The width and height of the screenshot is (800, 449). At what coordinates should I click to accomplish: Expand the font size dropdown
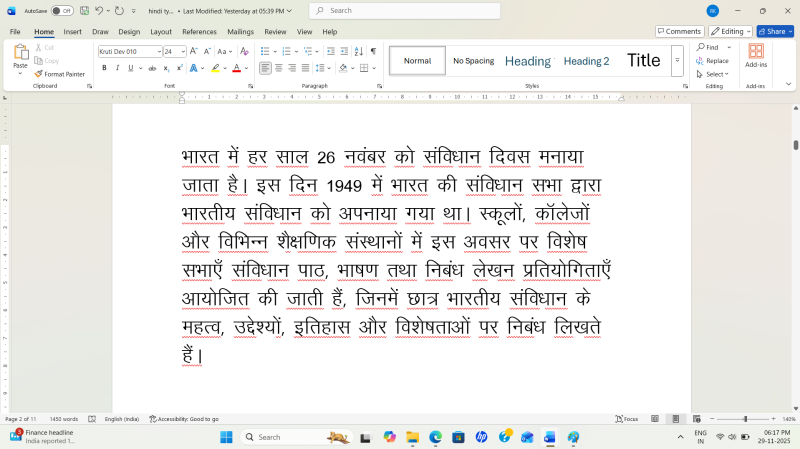point(183,51)
